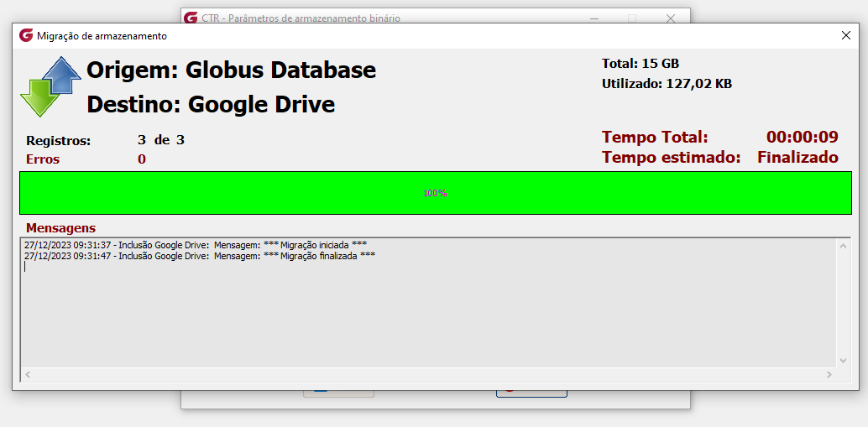Click 'Utilizado: 127,02 KB' text

click(x=667, y=84)
